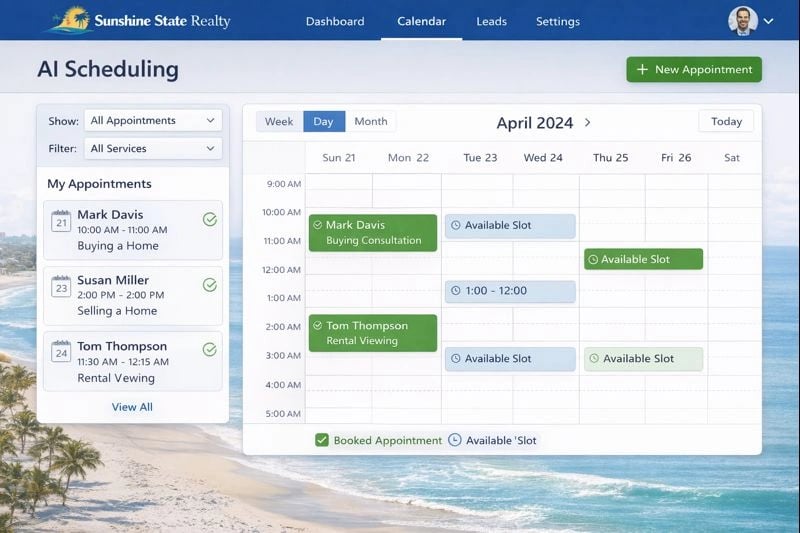Select the Fri 26 column header
The image size is (800, 533).
coord(676,158)
